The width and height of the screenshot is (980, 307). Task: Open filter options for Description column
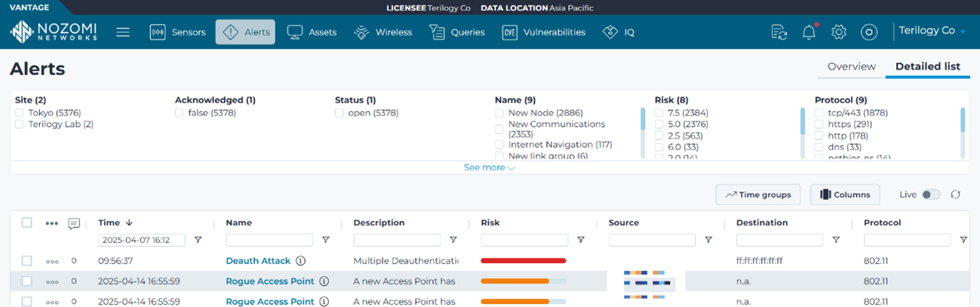coord(453,240)
